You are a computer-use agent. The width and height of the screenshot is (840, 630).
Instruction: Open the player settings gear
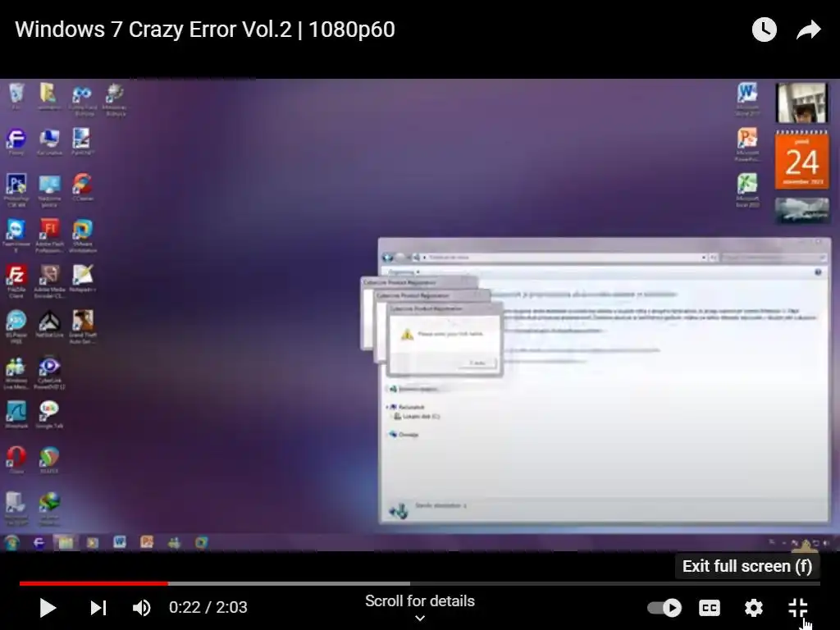754,608
